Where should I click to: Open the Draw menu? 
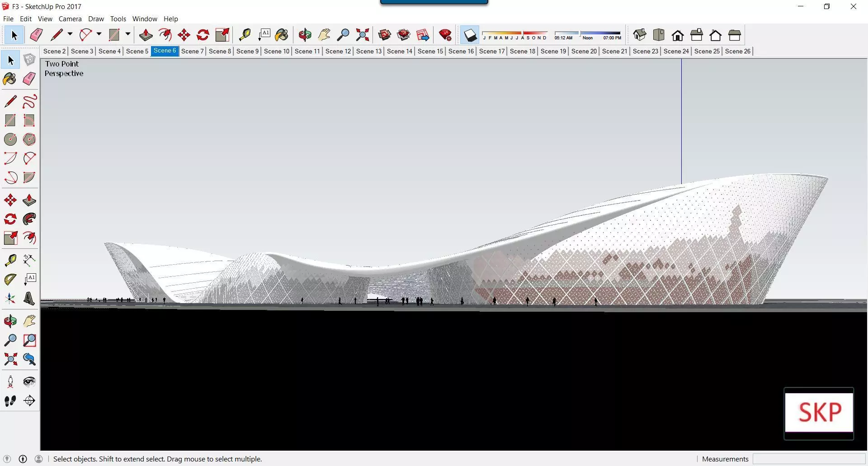[96, 19]
